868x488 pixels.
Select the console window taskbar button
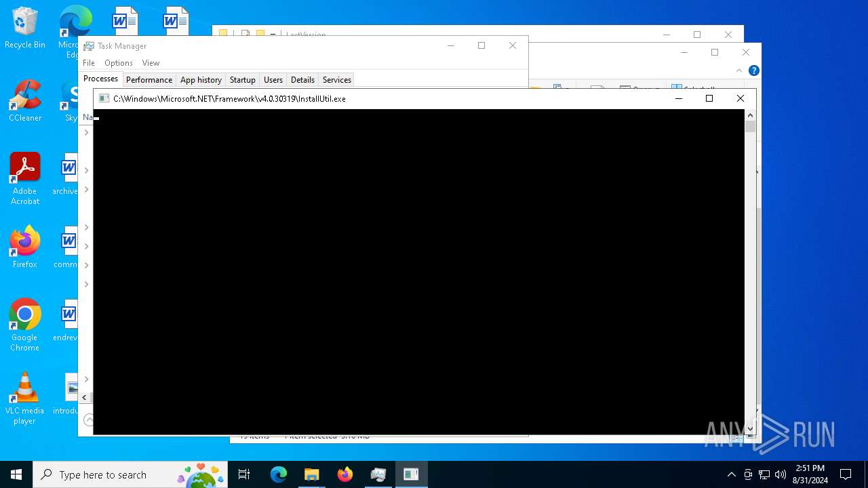411,474
